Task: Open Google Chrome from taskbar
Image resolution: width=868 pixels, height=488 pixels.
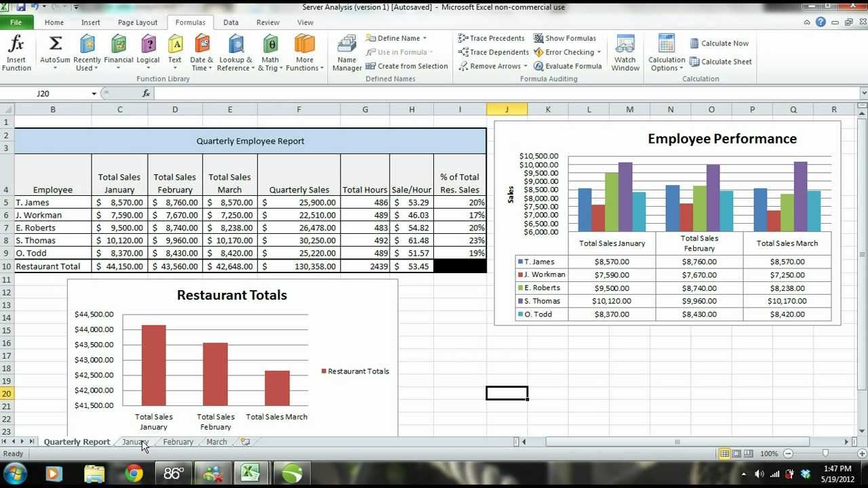Action: (134, 473)
